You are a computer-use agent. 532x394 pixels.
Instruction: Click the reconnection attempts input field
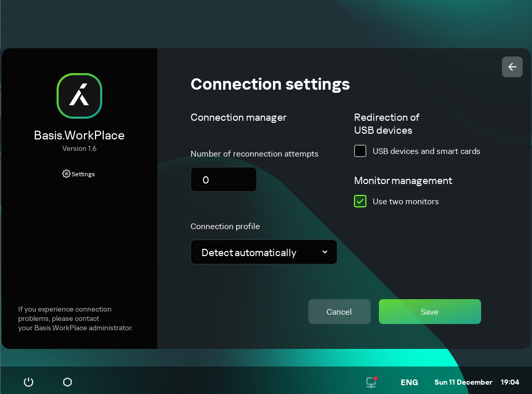point(223,179)
